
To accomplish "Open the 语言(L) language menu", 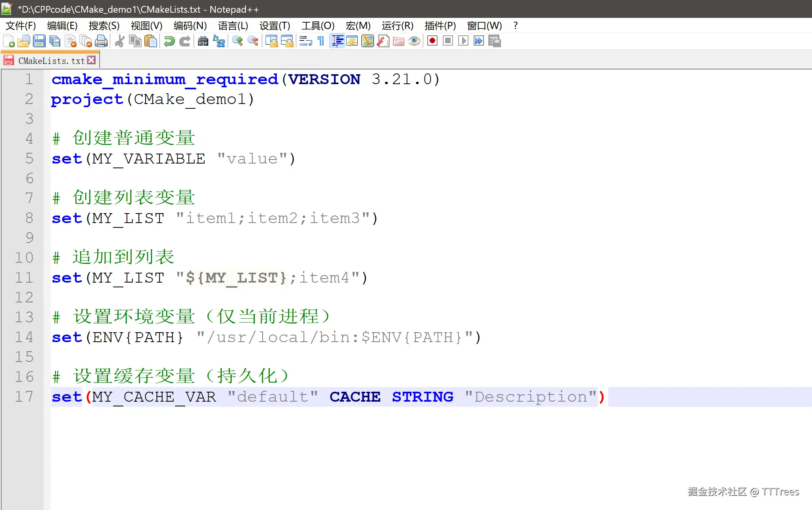I will (x=233, y=26).
